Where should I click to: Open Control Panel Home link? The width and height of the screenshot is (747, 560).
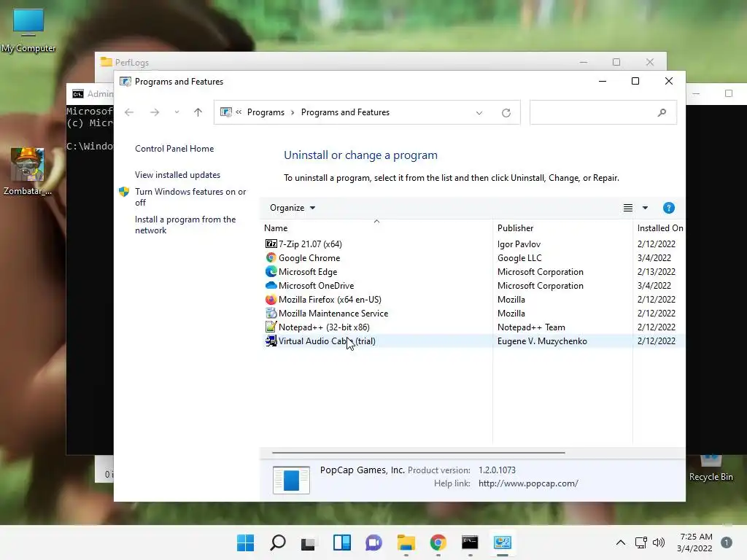174,149
